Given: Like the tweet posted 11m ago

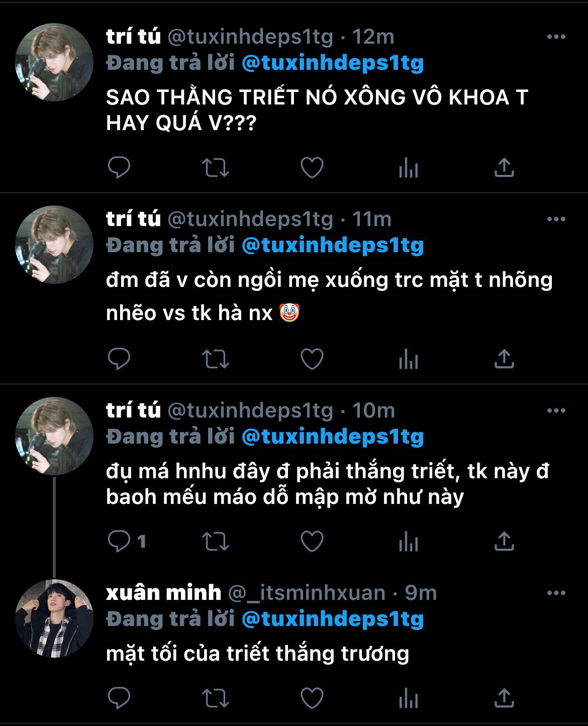Looking at the screenshot, I should (x=312, y=359).
